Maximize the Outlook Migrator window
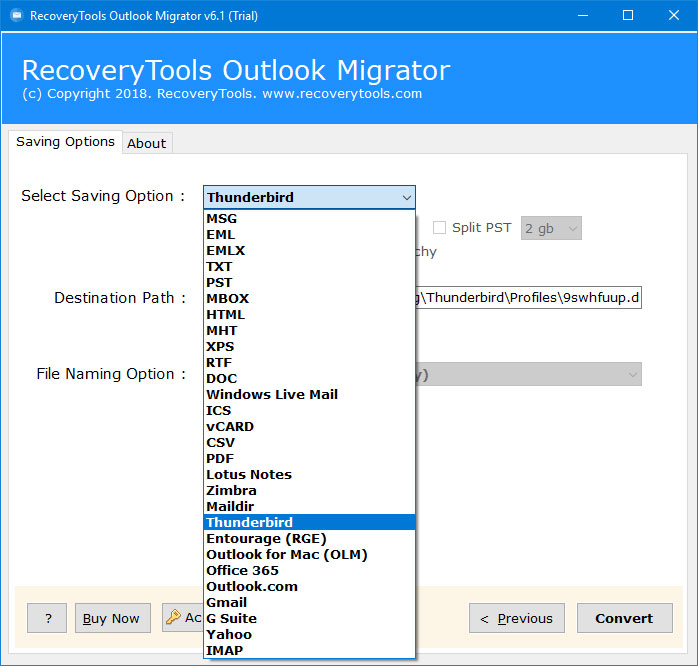698x666 pixels. [x=628, y=16]
